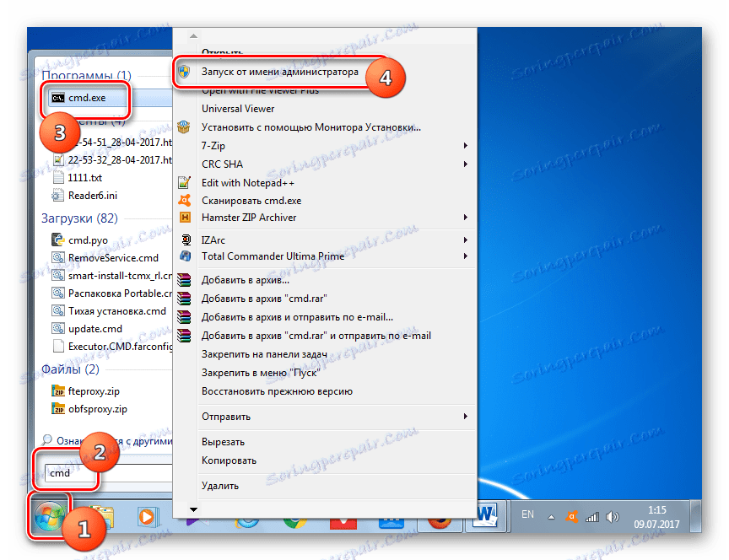Click the cmd.pyo file icon
The image size is (729, 560).
click(57, 240)
